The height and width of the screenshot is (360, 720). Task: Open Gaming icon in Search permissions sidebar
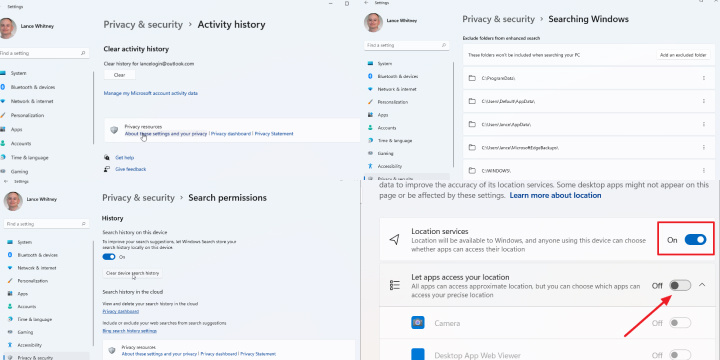[10, 332]
